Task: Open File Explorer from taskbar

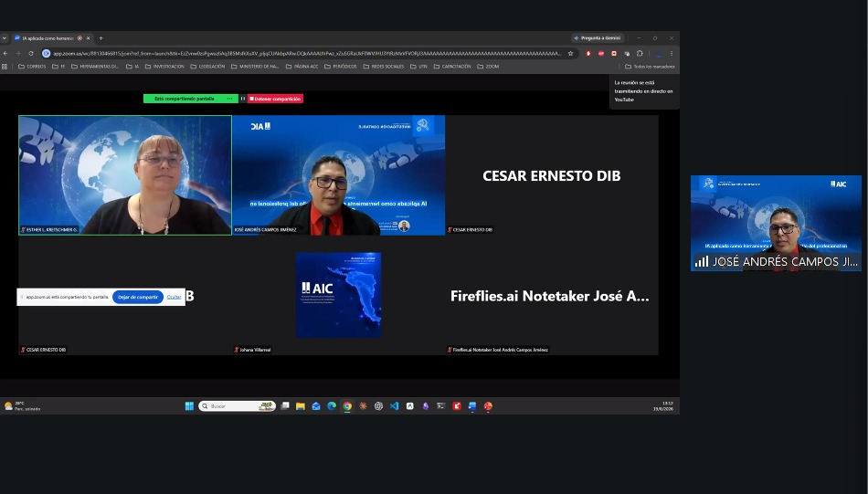Action: click(301, 406)
